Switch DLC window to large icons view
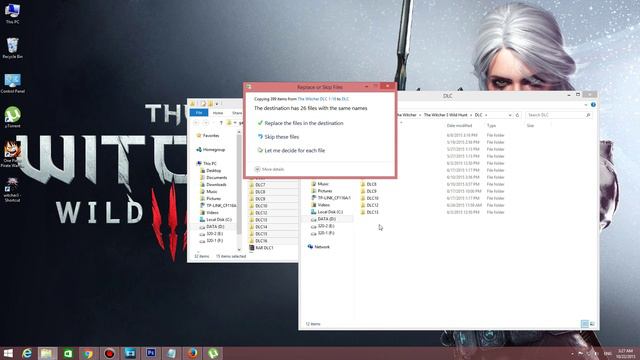 pyautogui.click(x=592, y=324)
